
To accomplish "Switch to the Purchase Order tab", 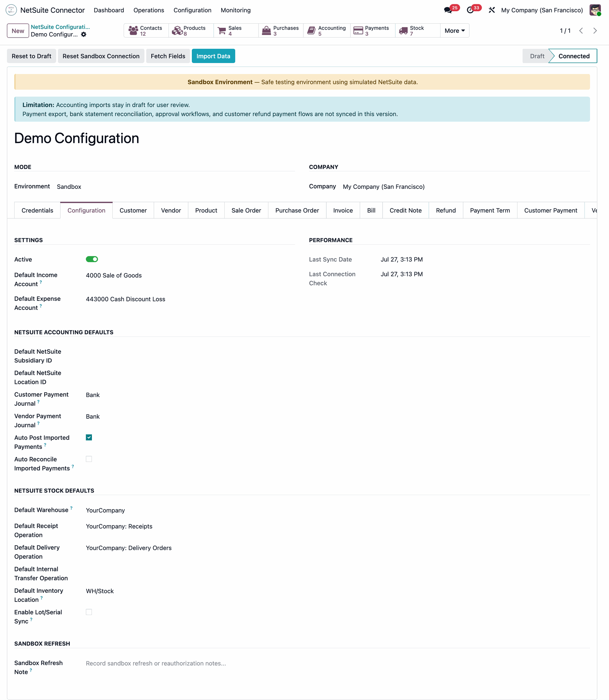I will tap(297, 210).
